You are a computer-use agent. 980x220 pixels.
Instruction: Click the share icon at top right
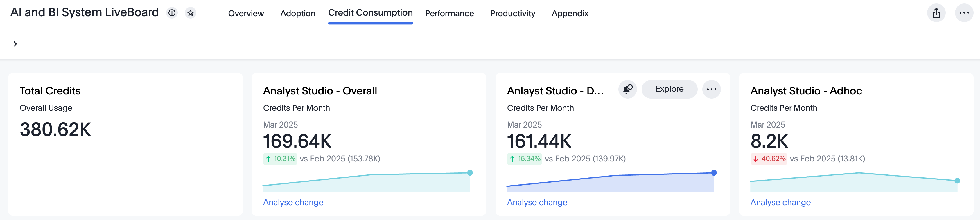coord(936,13)
